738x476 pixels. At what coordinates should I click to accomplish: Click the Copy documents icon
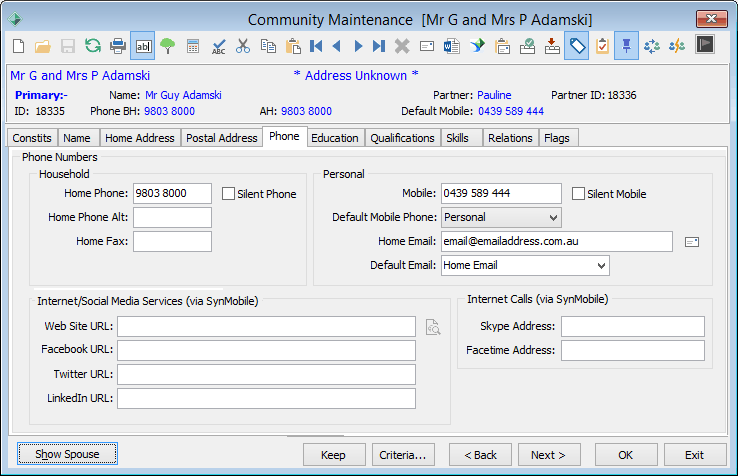click(268, 46)
